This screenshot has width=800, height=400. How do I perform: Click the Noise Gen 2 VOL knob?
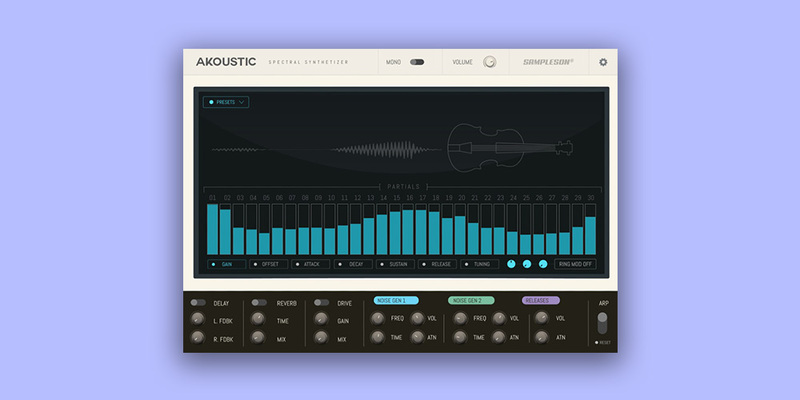[499, 318]
